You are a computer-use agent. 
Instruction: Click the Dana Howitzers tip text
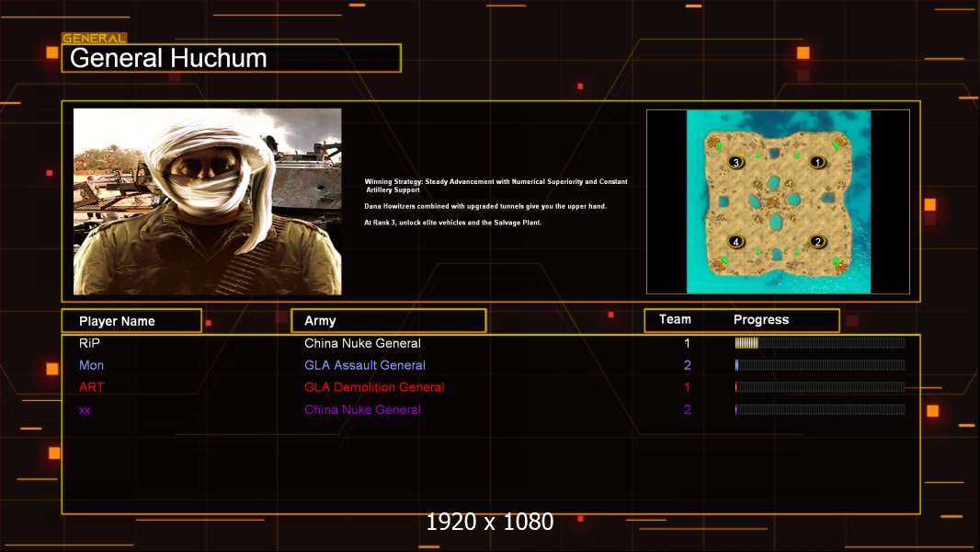pyautogui.click(x=485, y=206)
